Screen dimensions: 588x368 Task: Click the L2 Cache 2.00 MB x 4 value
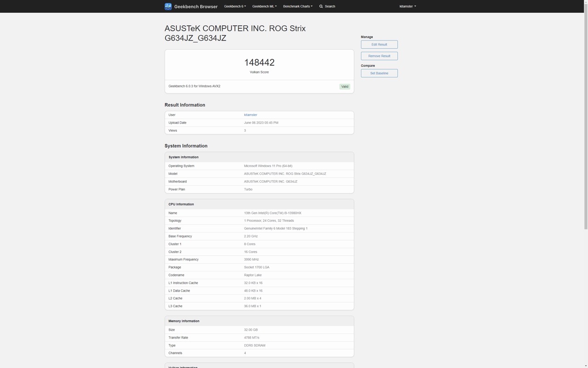click(x=252, y=299)
